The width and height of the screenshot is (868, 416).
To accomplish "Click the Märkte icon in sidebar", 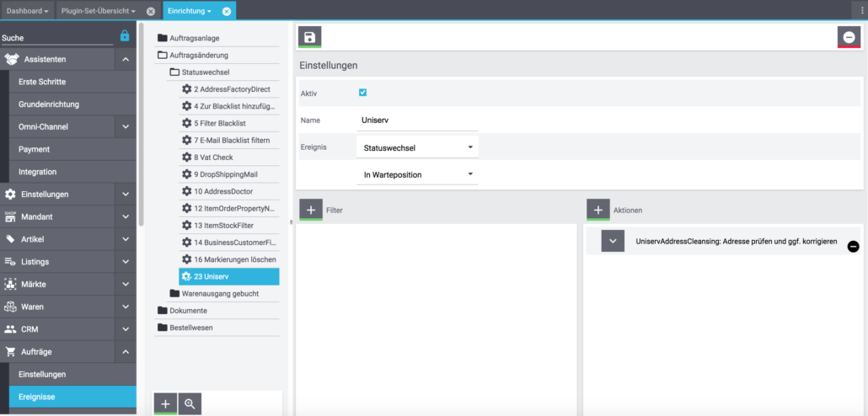I will tap(10, 285).
